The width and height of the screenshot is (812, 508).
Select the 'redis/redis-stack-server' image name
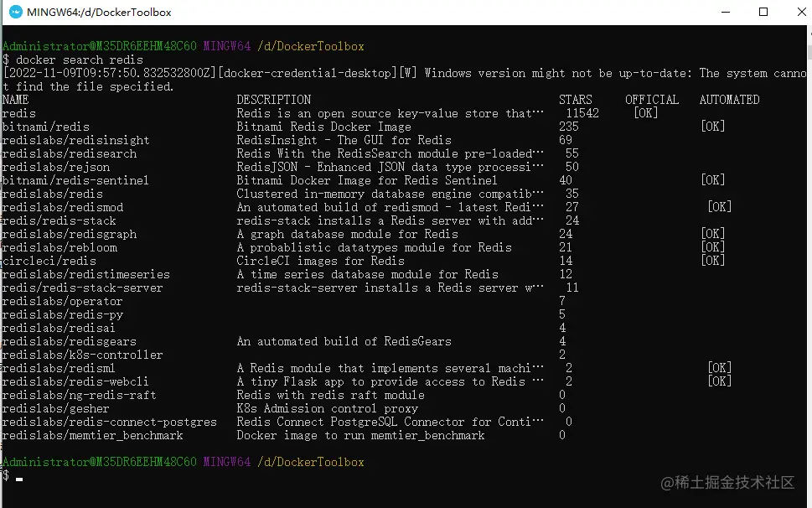(x=82, y=288)
